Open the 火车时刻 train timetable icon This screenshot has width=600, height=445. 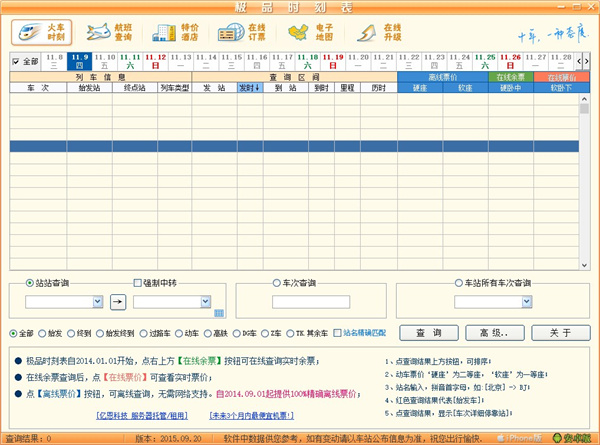41,32
